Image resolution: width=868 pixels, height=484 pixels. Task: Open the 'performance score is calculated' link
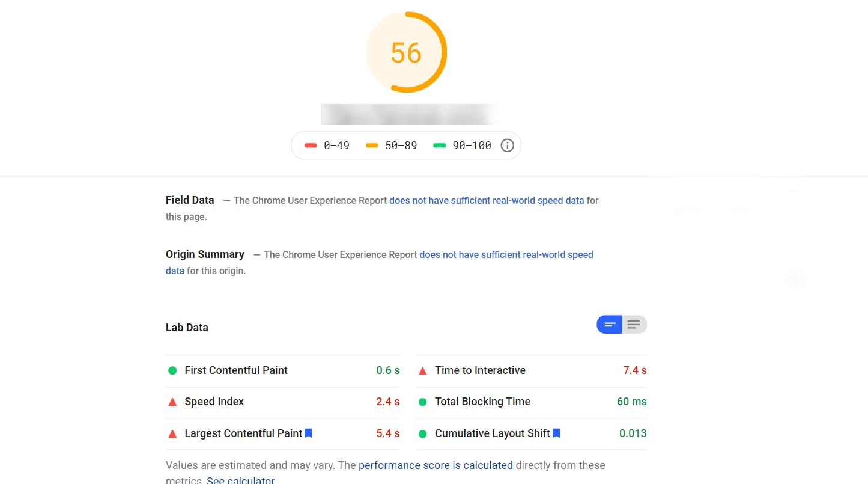(436, 465)
